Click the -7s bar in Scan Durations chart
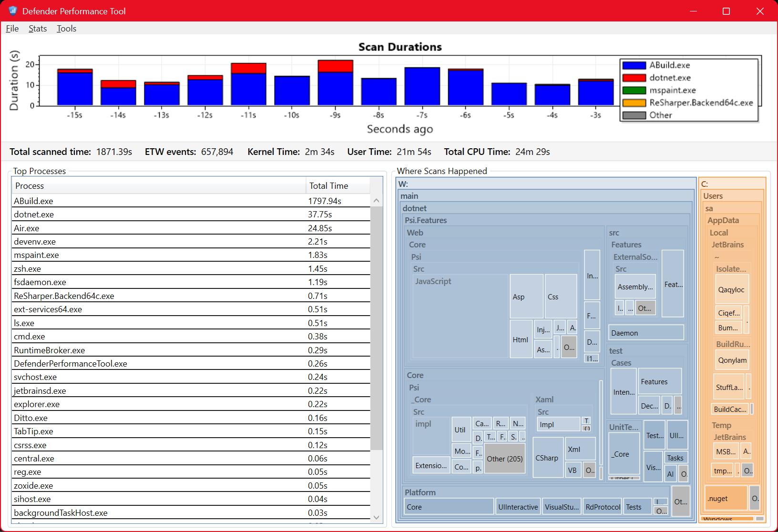 click(422, 86)
